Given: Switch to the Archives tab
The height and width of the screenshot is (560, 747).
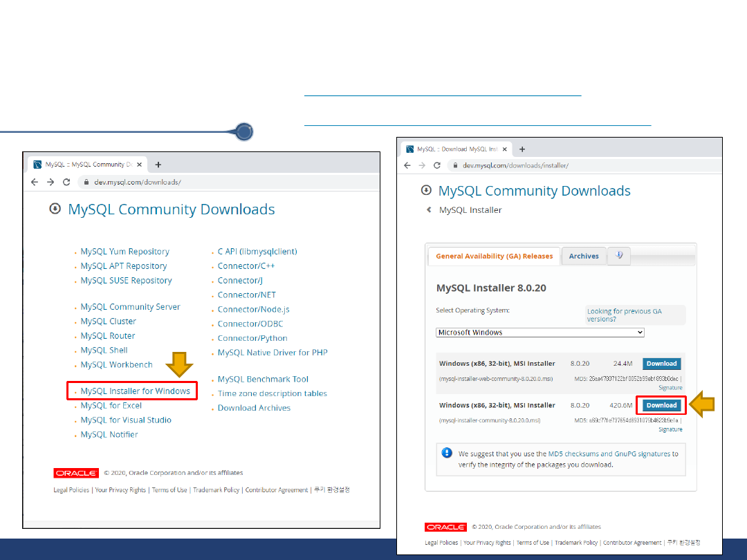Looking at the screenshot, I should click(584, 256).
